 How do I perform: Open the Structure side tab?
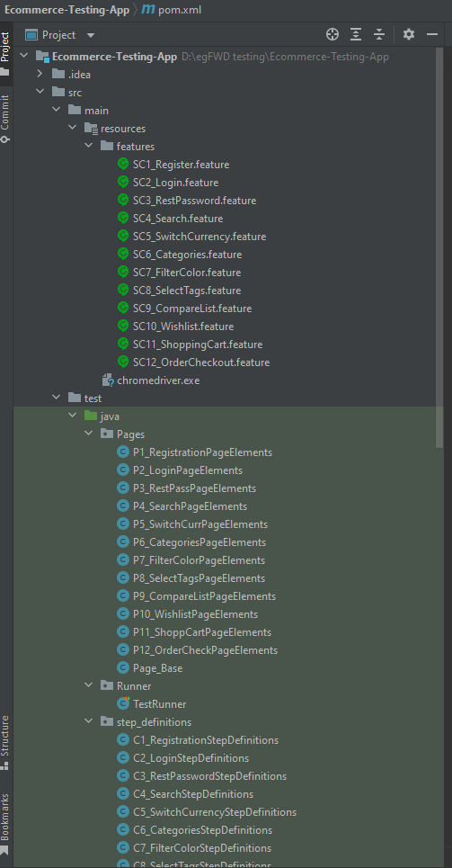click(5, 743)
